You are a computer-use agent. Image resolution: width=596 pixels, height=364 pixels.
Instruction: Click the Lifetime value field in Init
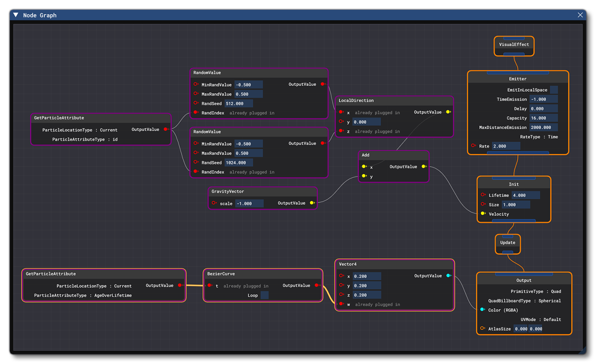(x=525, y=195)
